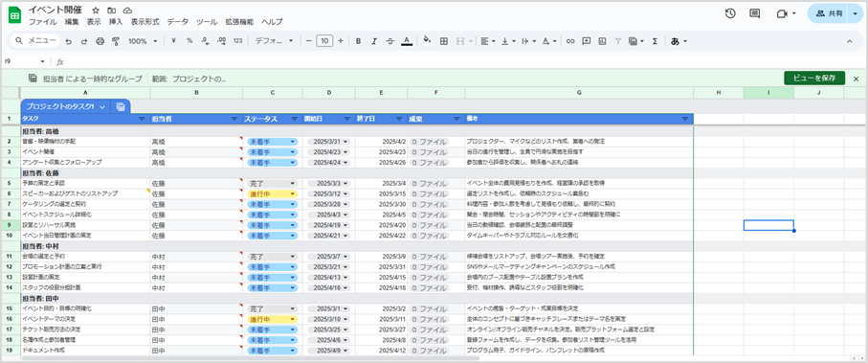Toggle strikethrough formatting
This screenshot has height=363, width=868.
pyautogui.click(x=390, y=41)
